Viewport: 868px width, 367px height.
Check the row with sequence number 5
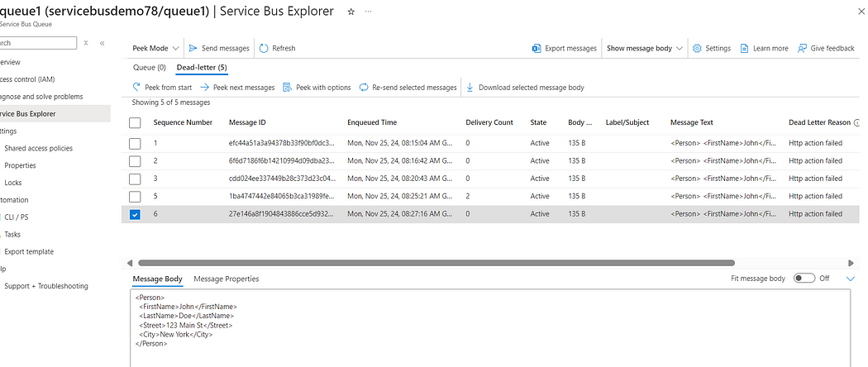(x=135, y=197)
